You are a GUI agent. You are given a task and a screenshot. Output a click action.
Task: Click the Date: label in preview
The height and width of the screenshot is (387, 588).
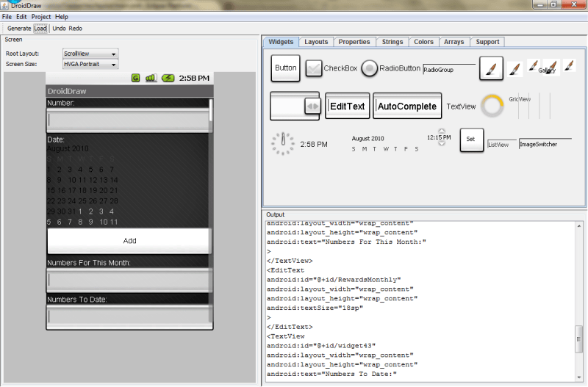[56, 140]
